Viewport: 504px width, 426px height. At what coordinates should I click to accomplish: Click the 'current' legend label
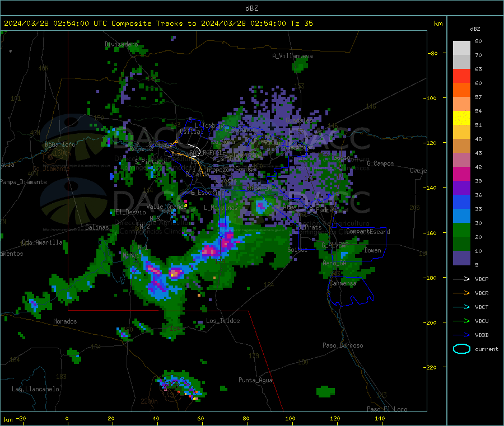[487, 349]
